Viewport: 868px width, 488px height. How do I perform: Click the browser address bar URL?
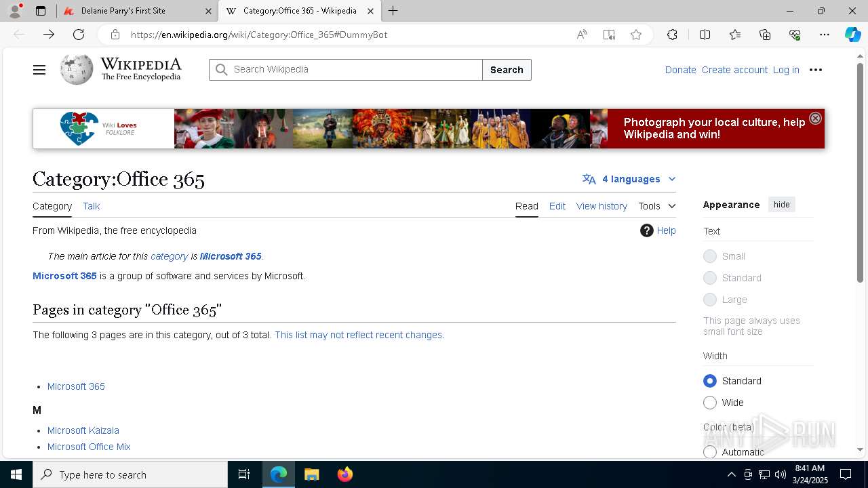[x=259, y=35]
